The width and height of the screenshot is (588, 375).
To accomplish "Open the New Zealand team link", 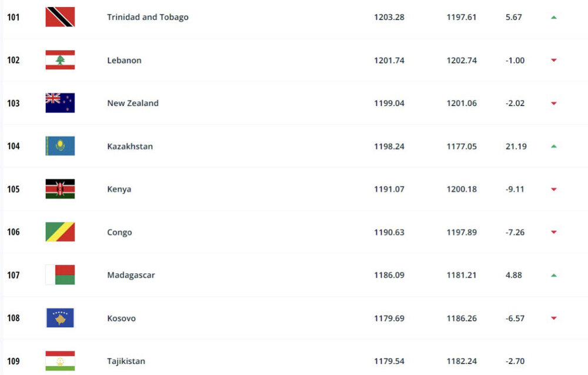I will click(x=132, y=103).
